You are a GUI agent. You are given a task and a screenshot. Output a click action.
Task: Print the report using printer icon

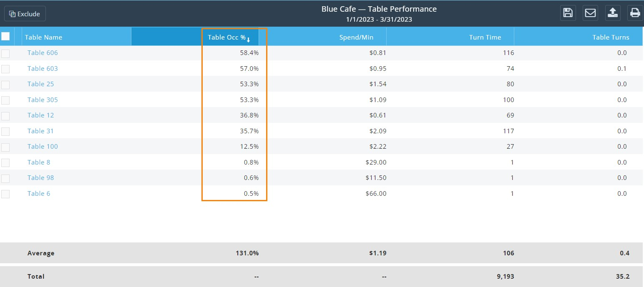635,13
